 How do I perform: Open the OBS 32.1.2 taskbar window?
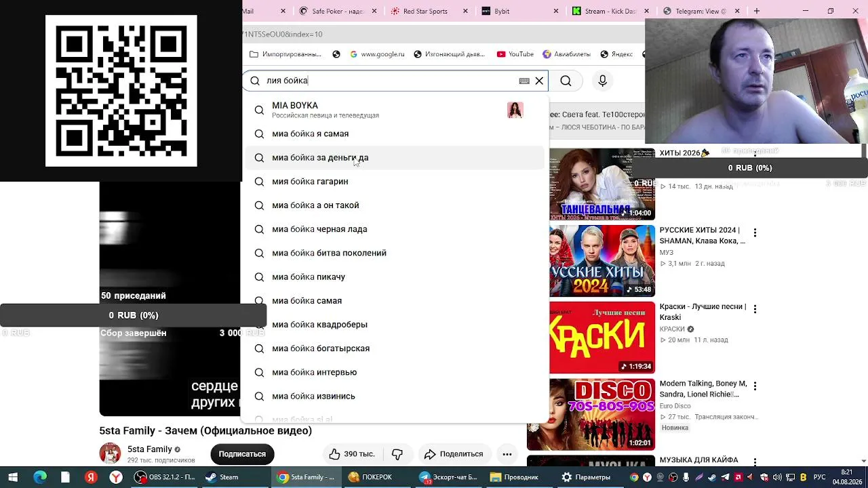coord(166,477)
